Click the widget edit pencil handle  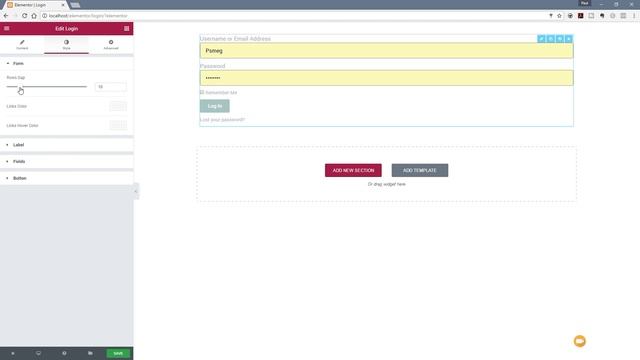tap(541, 39)
